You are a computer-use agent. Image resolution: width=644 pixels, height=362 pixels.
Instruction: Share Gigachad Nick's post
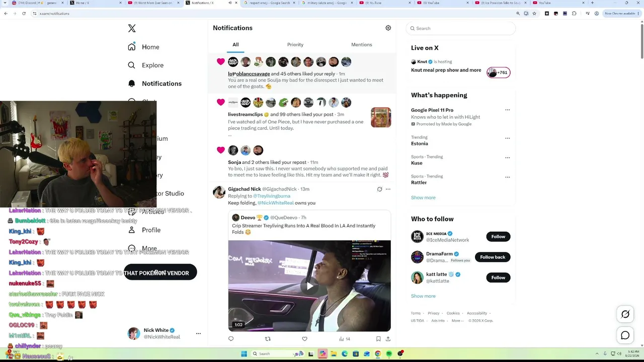(x=388, y=339)
